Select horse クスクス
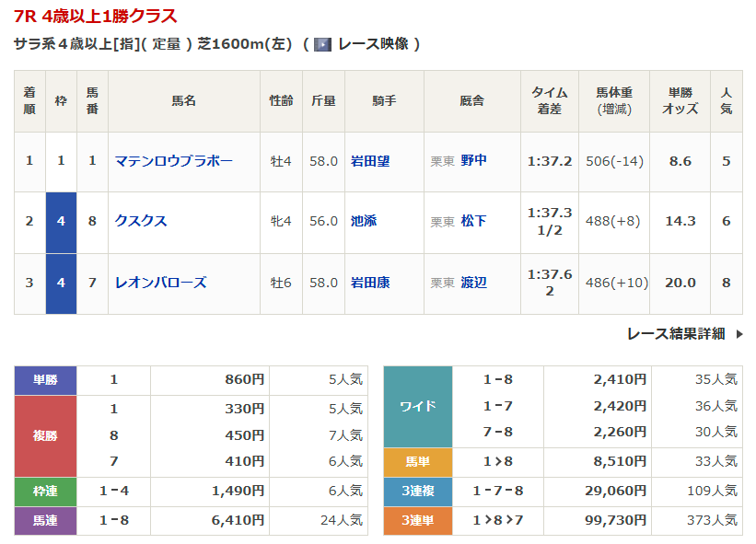 141,221
